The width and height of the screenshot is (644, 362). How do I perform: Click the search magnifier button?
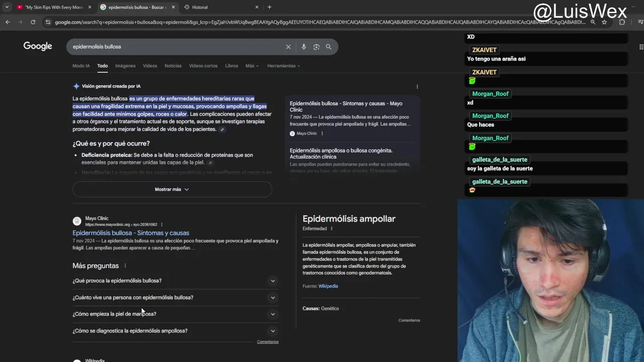pos(329,47)
